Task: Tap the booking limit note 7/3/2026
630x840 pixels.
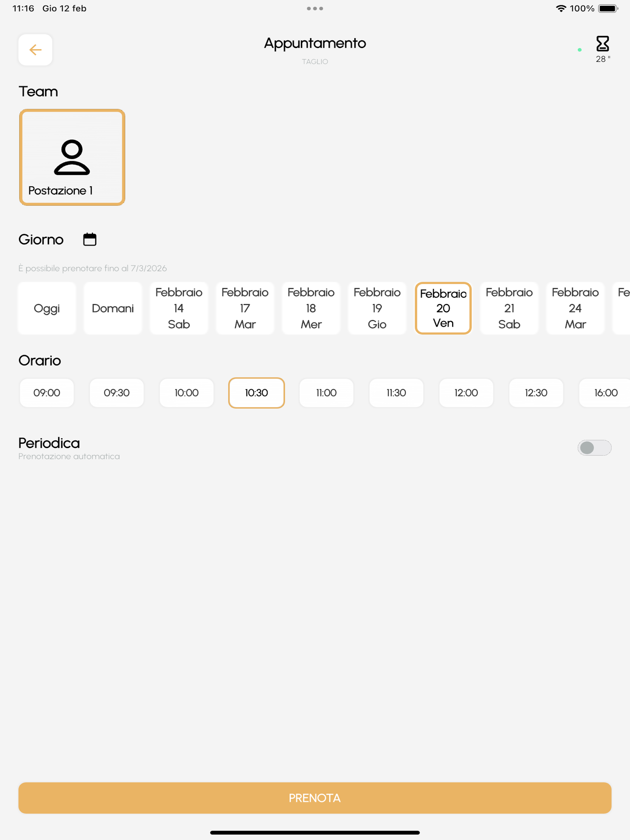Action: pyautogui.click(x=93, y=268)
